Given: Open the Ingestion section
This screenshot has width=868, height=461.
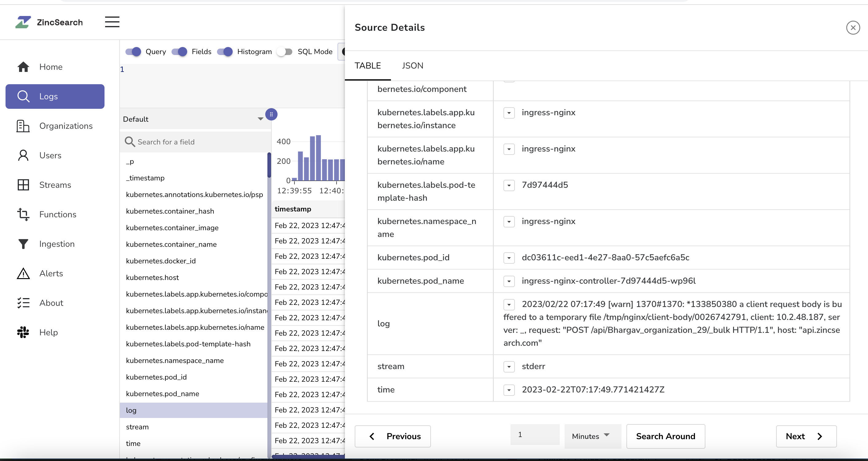Looking at the screenshot, I should click(x=57, y=244).
